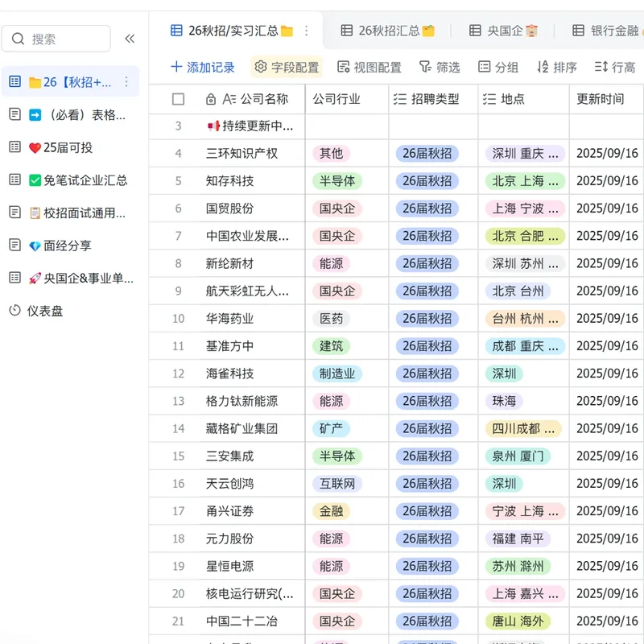Click gear icon of 字段配置
The height and width of the screenshot is (644, 644).
tap(261, 67)
